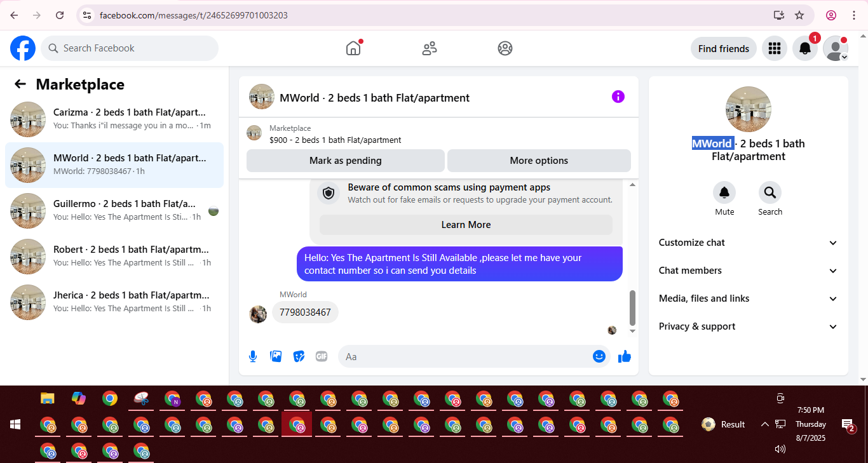868x463 pixels.
Task: Click Learn More on scam warning
Action: [466, 225]
